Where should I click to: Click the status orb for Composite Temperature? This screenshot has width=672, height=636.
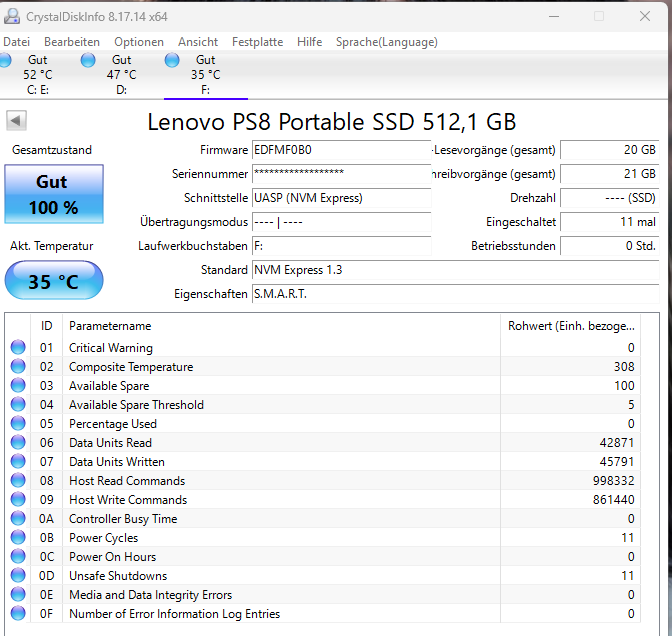point(18,366)
